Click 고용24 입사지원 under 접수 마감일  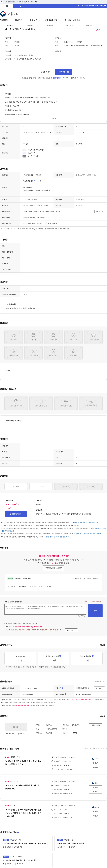click(x=15, y=514)
